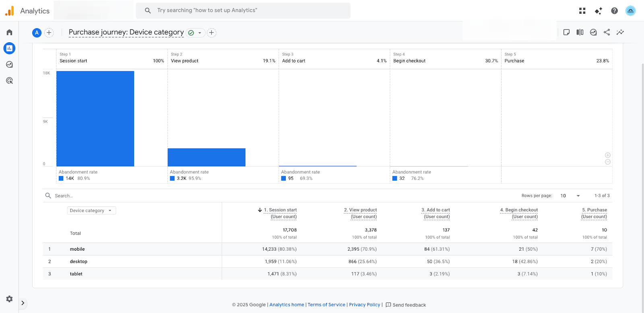
Task: Expand the Device category dimension dropdown
Action: [x=91, y=210]
